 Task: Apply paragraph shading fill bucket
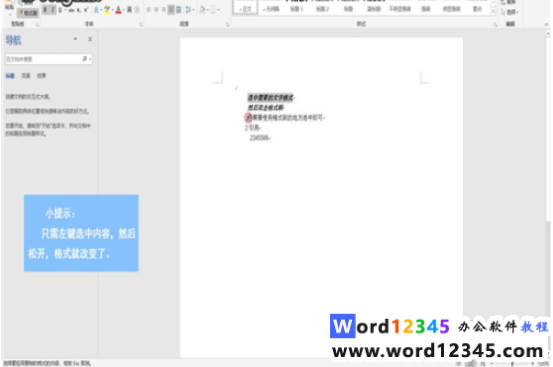pyautogui.click(x=202, y=10)
